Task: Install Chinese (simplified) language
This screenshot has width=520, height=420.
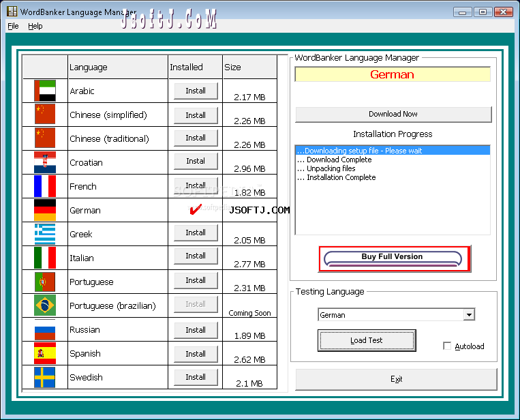Action: coord(196,115)
